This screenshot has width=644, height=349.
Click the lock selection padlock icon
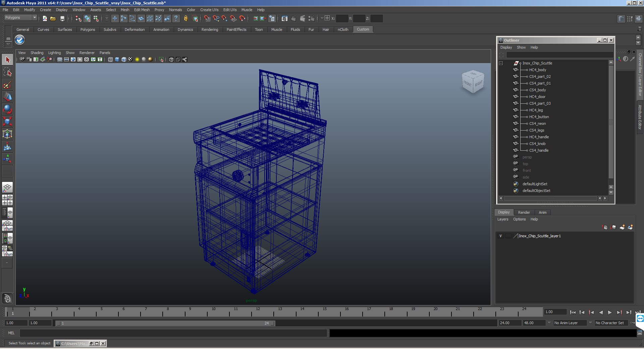tap(186, 19)
